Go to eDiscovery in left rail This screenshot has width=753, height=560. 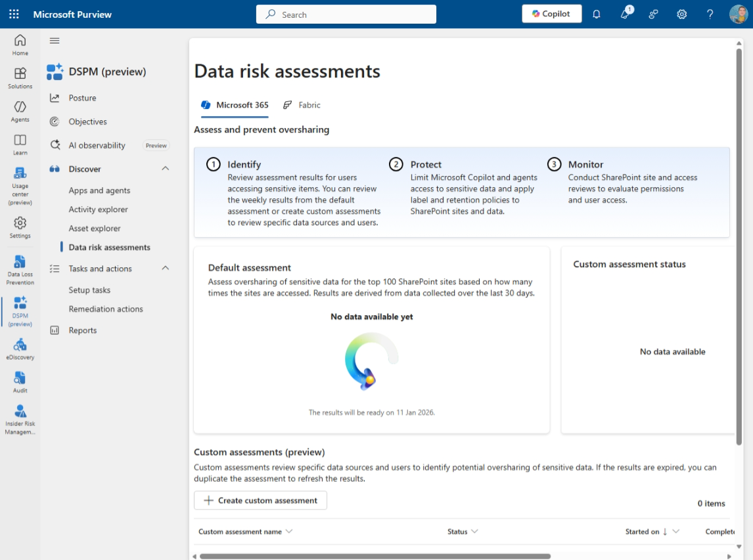coord(20,349)
